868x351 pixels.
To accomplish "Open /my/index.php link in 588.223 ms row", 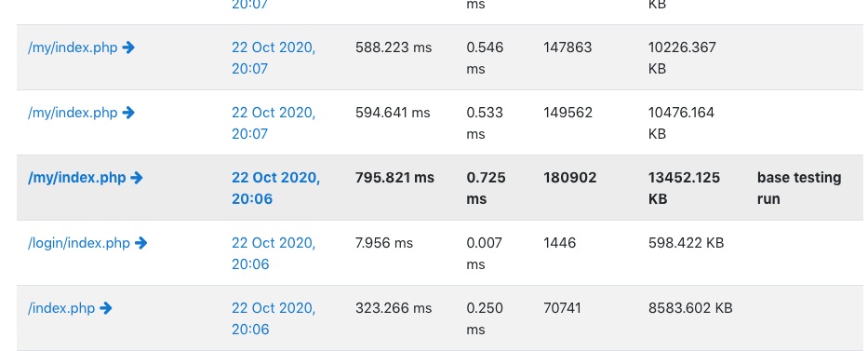I will point(73,47).
